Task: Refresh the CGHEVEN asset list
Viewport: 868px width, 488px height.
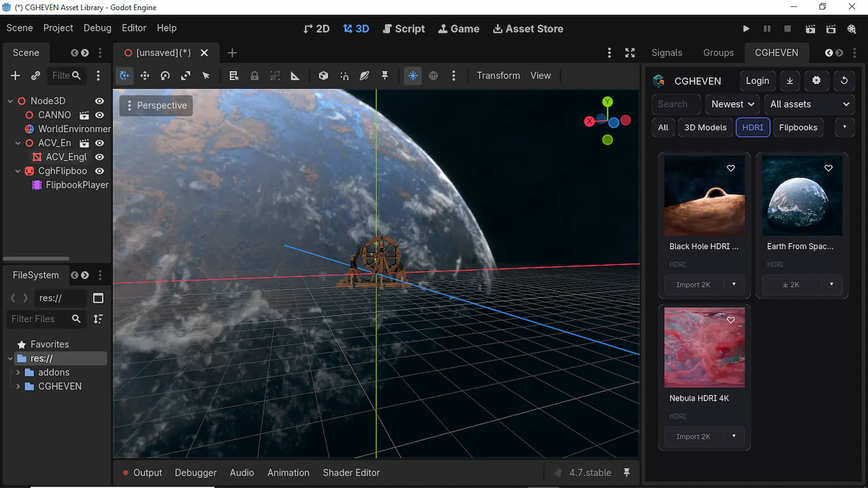Action: pyautogui.click(x=844, y=81)
